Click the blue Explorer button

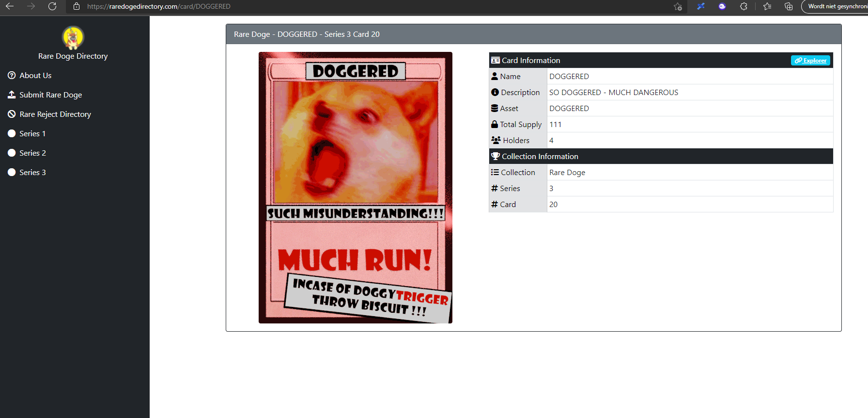click(x=810, y=60)
